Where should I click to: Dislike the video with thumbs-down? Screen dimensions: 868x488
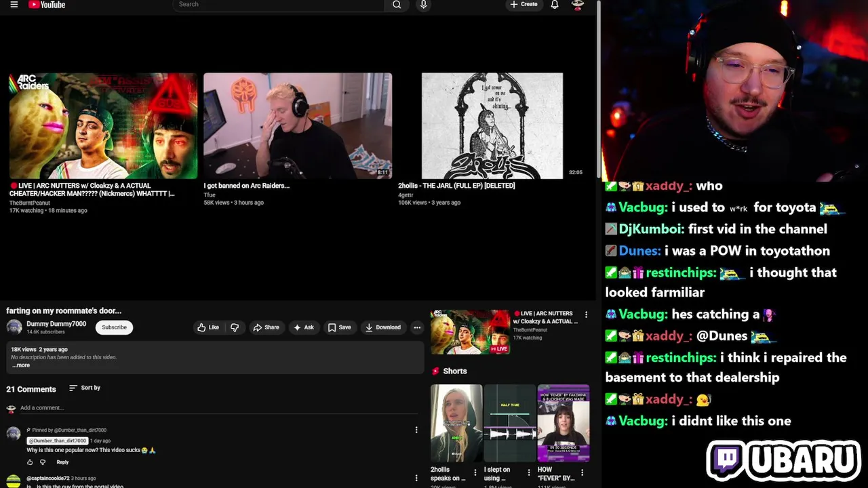pos(235,327)
